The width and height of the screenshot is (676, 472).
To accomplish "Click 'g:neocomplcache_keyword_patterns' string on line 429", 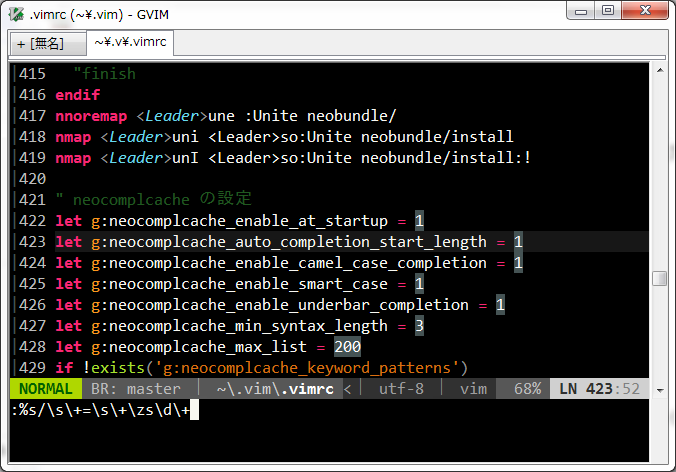I will [307, 368].
